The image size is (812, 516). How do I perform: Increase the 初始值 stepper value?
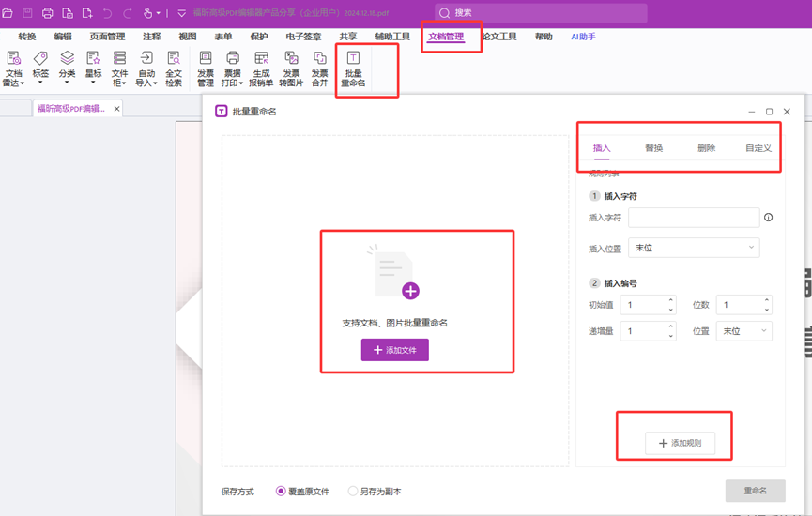(x=670, y=300)
